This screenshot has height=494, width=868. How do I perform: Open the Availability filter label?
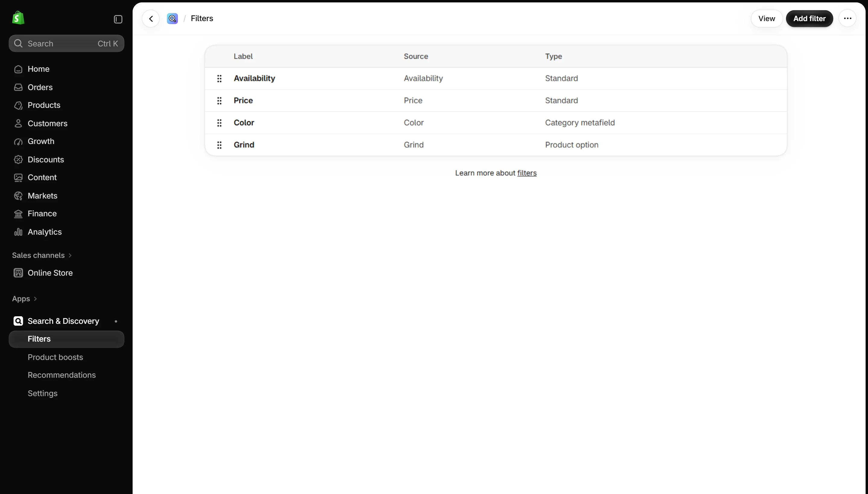click(254, 78)
